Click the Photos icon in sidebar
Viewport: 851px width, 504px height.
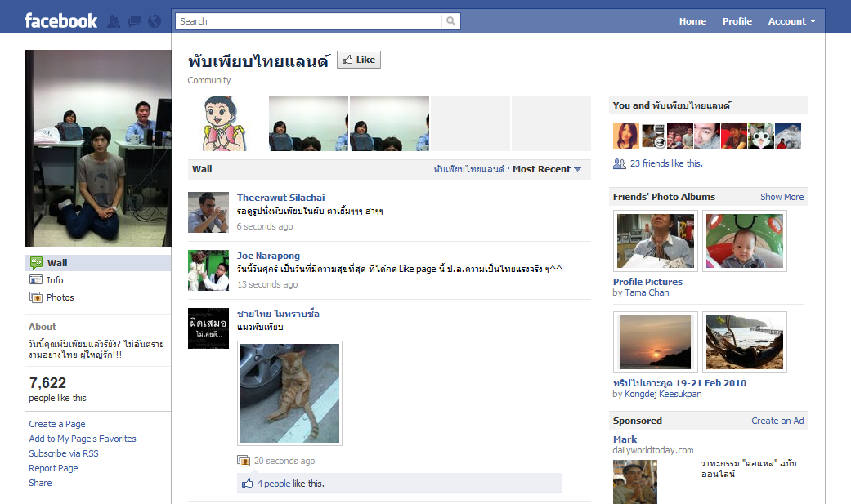pyautogui.click(x=36, y=297)
